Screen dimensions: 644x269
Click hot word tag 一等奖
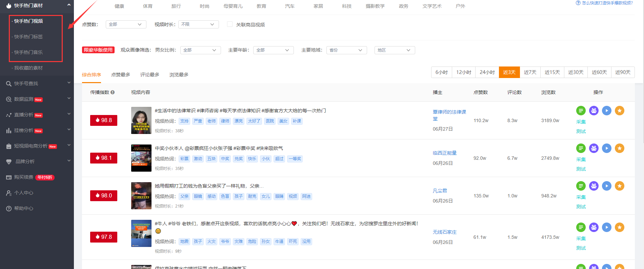[295, 159]
